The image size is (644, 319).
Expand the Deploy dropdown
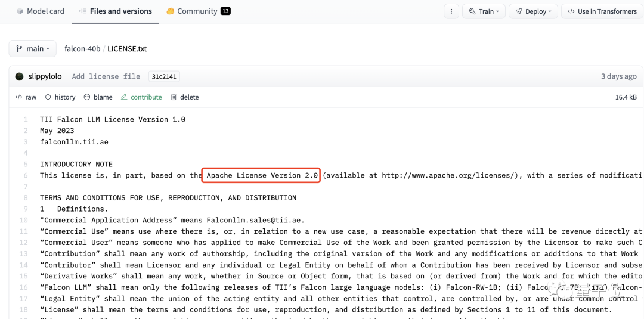point(533,11)
